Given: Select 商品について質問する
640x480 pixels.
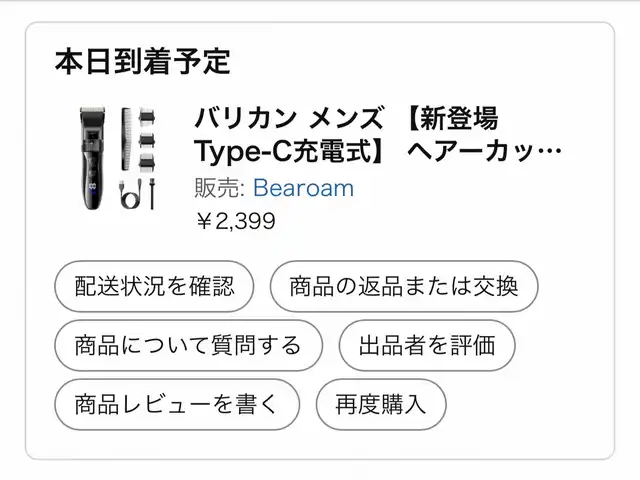Looking at the screenshot, I should tap(188, 346).
